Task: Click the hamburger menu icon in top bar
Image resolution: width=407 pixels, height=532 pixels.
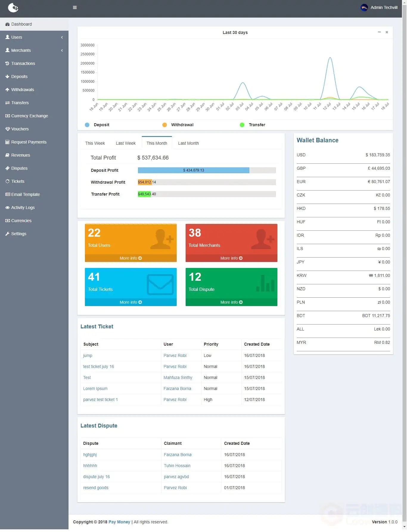Action: click(x=75, y=7)
